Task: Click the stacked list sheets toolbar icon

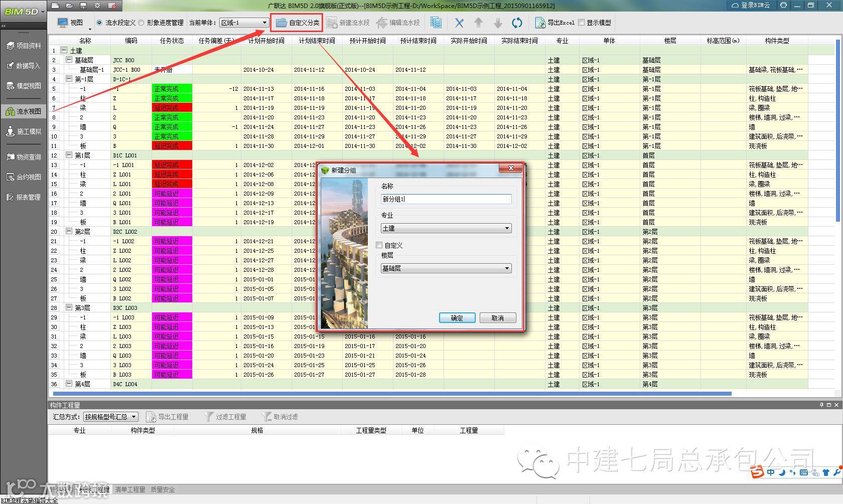Action: point(436,23)
